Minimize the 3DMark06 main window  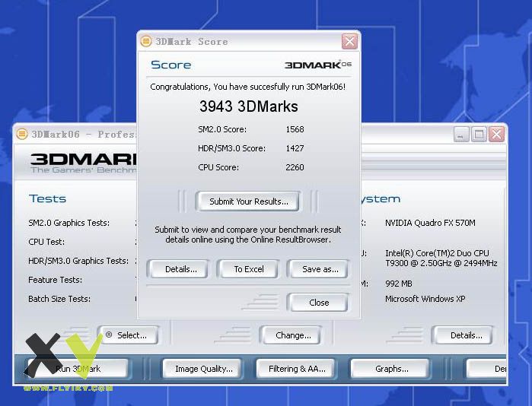461,135
